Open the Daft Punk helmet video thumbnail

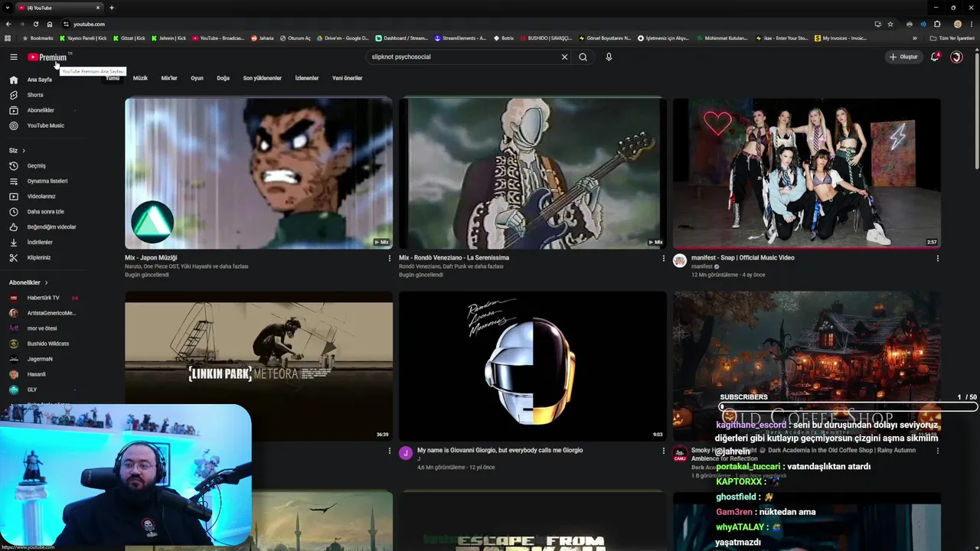click(x=533, y=366)
